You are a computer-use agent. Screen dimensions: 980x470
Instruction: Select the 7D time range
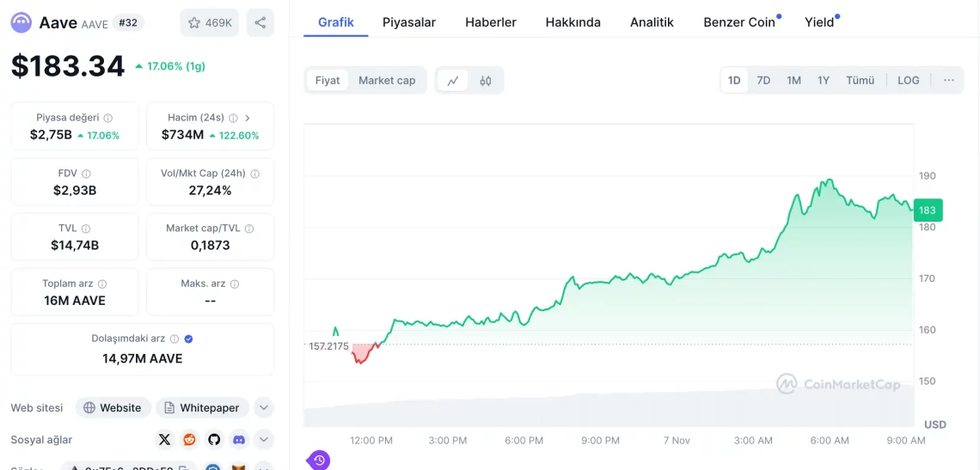click(763, 81)
